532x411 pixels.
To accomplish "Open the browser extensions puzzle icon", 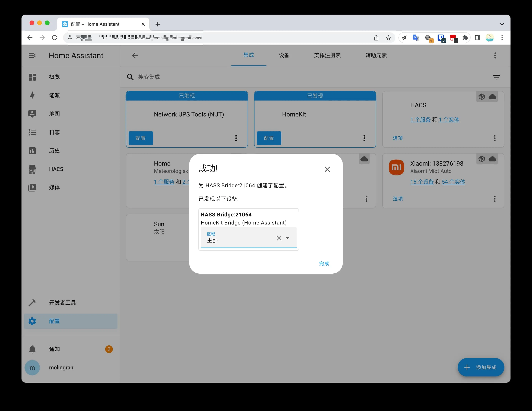I will [x=465, y=38].
